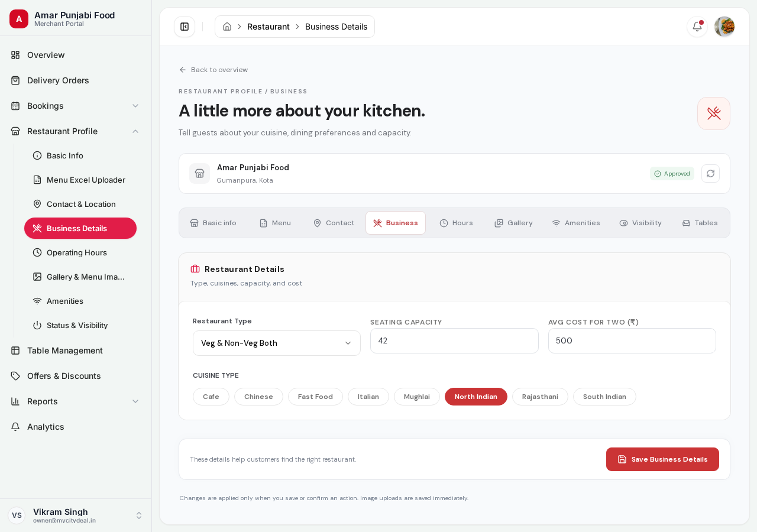Click the store icon beside Amar Punjabi Food
The height and width of the screenshot is (532, 757).
tap(199, 174)
